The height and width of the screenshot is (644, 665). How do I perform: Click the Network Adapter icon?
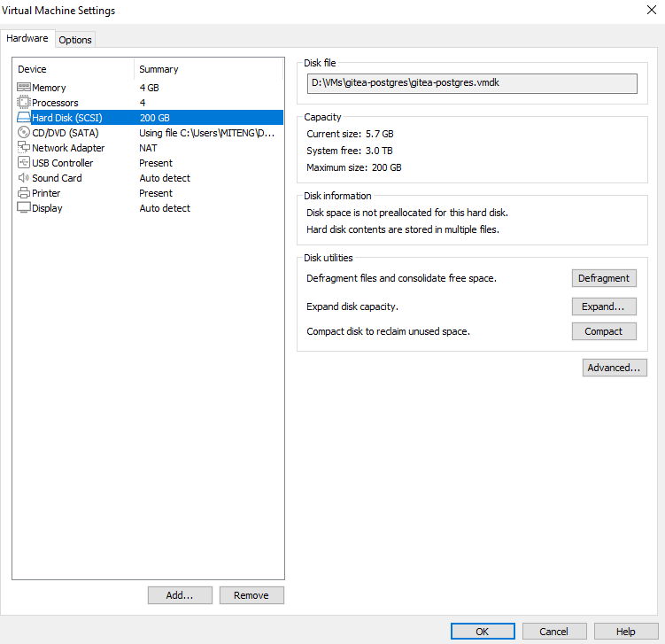tap(24, 148)
